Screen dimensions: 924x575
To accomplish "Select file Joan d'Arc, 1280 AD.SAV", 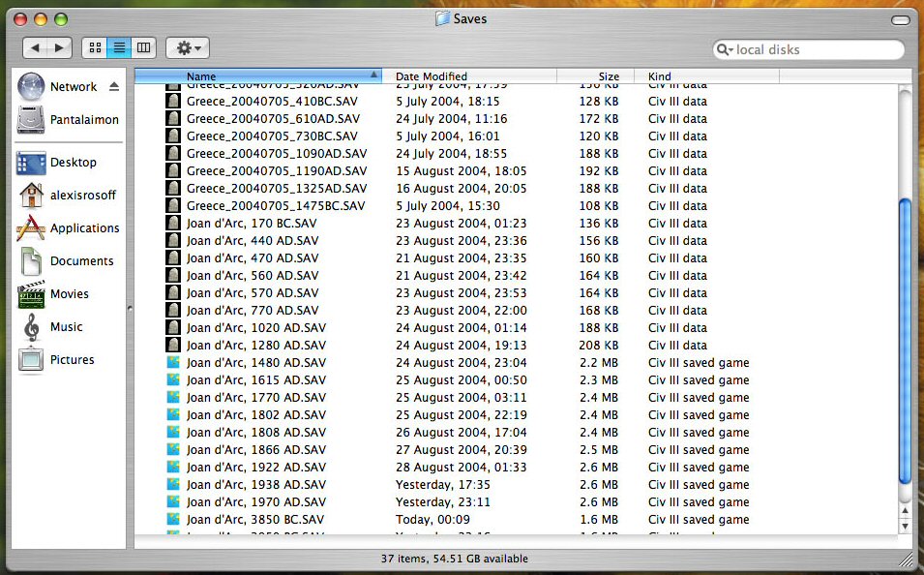I will [256, 345].
